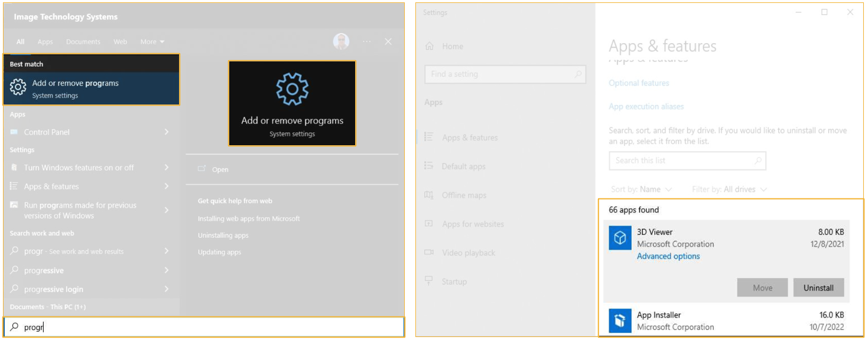The height and width of the screenshot is (340, 868).
Task: Expand the More dropdown in search filters
Action: 152,42
